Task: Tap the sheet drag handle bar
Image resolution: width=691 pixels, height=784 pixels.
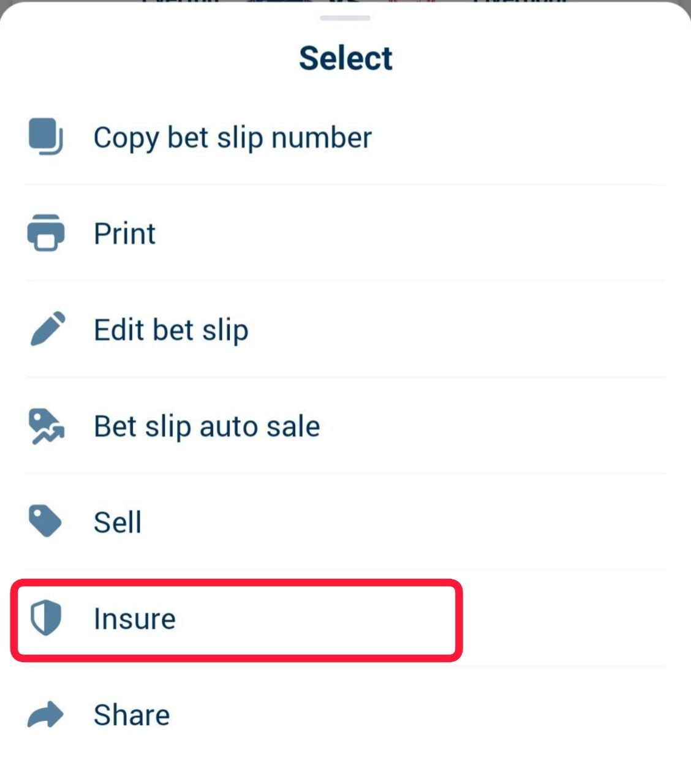Action: pyautogui.click(x=345, y=18)
